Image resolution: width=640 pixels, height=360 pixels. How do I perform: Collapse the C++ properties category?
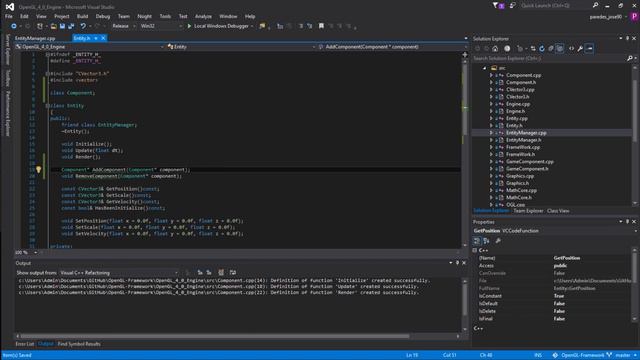pyautogui.click(x=475, y=250)
